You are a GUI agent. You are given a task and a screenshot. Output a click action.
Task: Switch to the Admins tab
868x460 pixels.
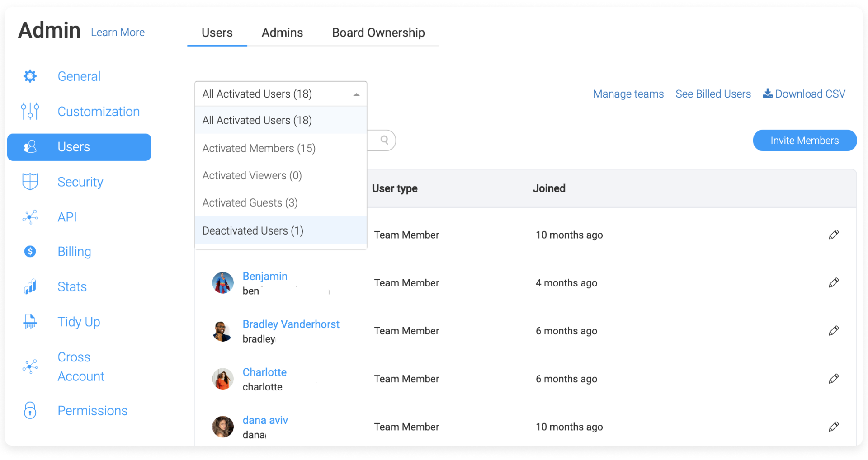coord(282,33)
